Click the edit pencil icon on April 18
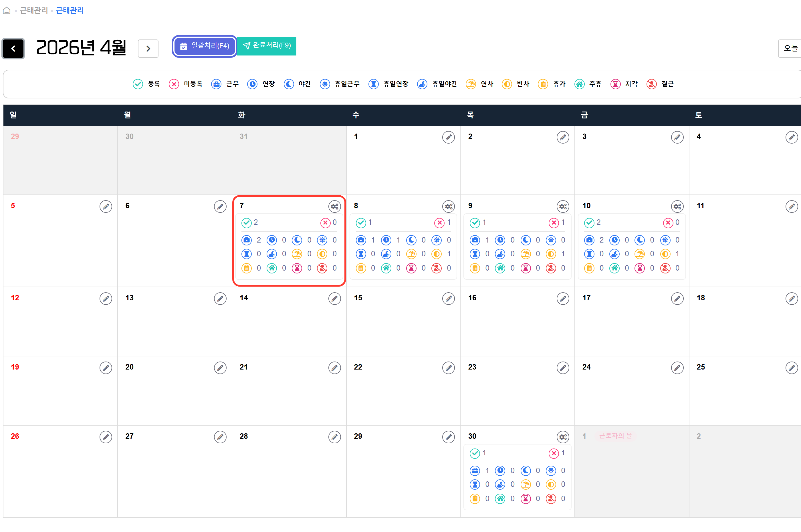This screenshot has height=532, width=801. pyautogui.click(x=792, y=299)
